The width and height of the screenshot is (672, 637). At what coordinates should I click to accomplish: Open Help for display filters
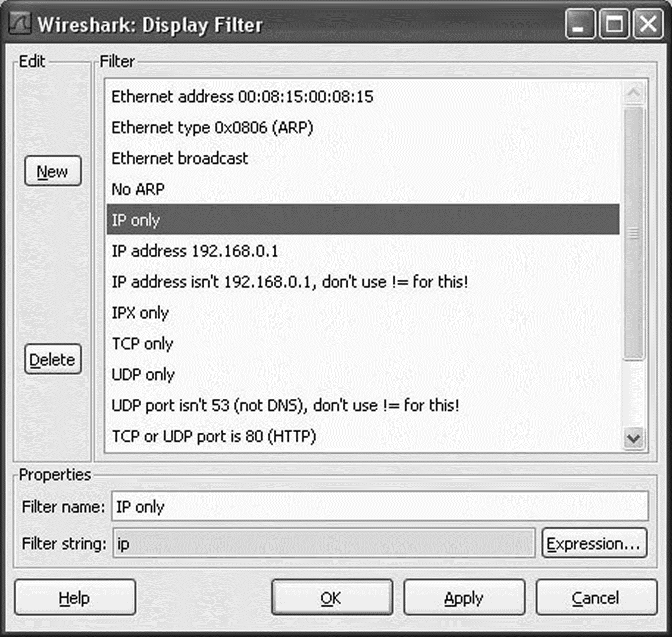coord(75,598)
